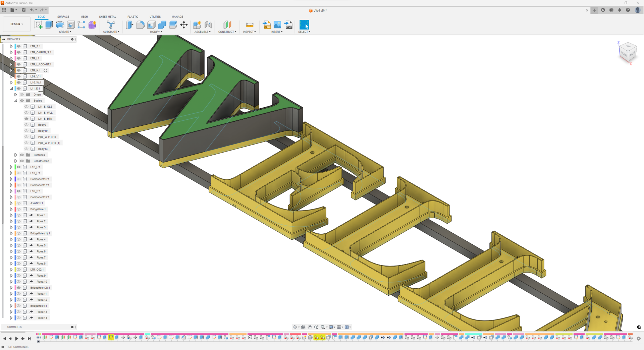This screenshot has height=350, width=644.
Task: Toggle visibility of LTR_CARON_S:1 component
Action: [x=19, y=52]
